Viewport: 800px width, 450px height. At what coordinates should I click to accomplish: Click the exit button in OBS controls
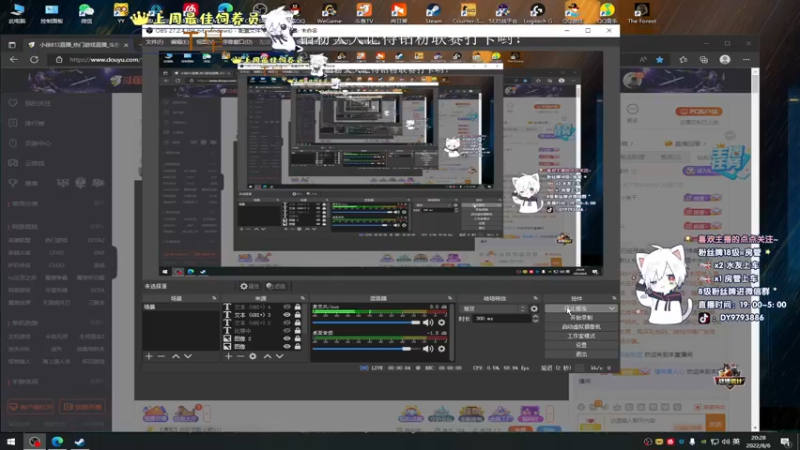[x=581, y=354]
